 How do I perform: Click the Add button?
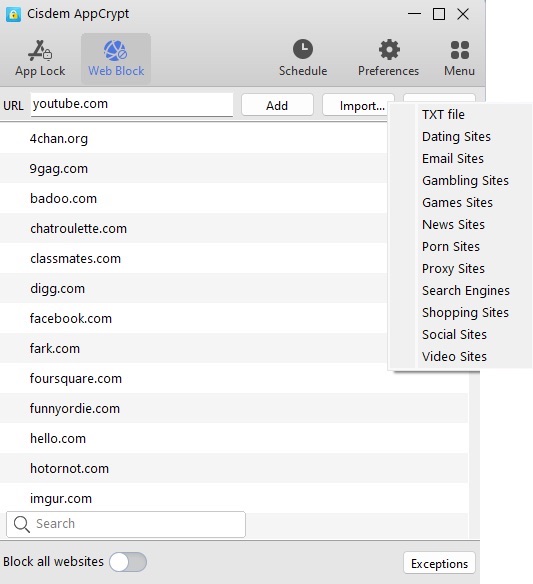[x=277, y=105]
